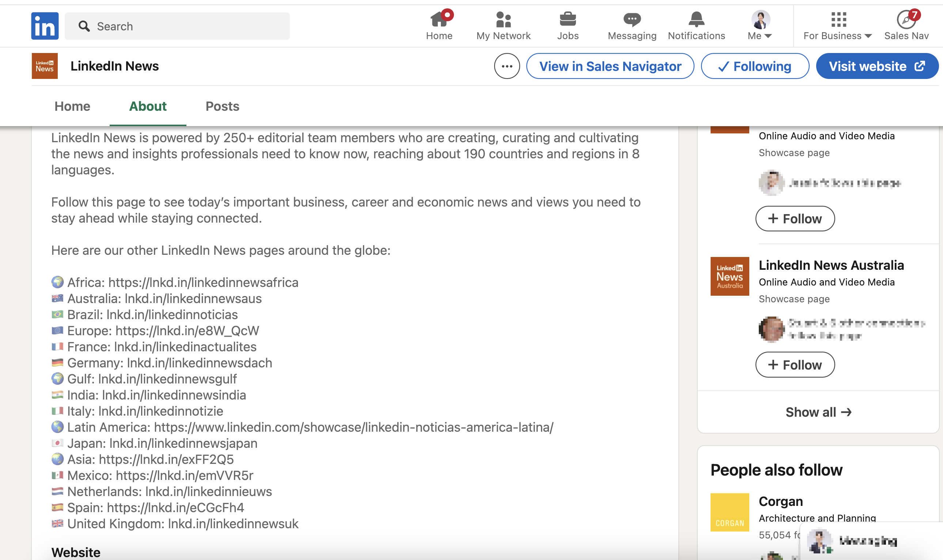Open Latin America showcase URL link

(354, 427)
